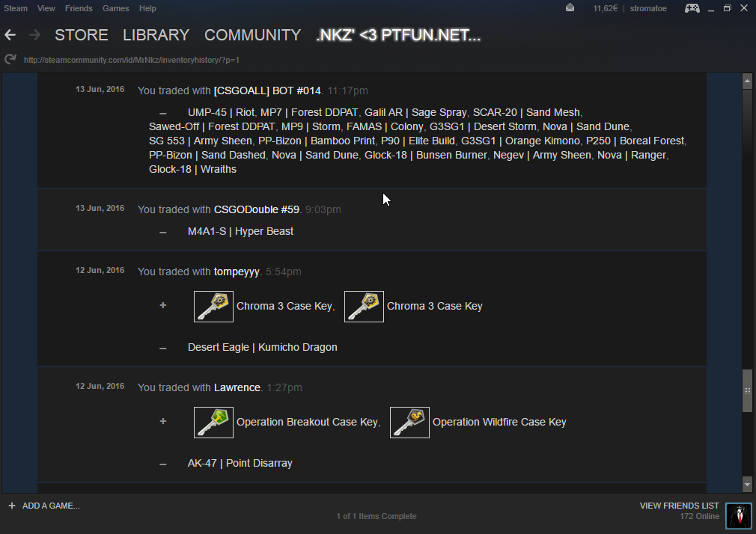Reload the page with the refresh icon

point(10,59)
